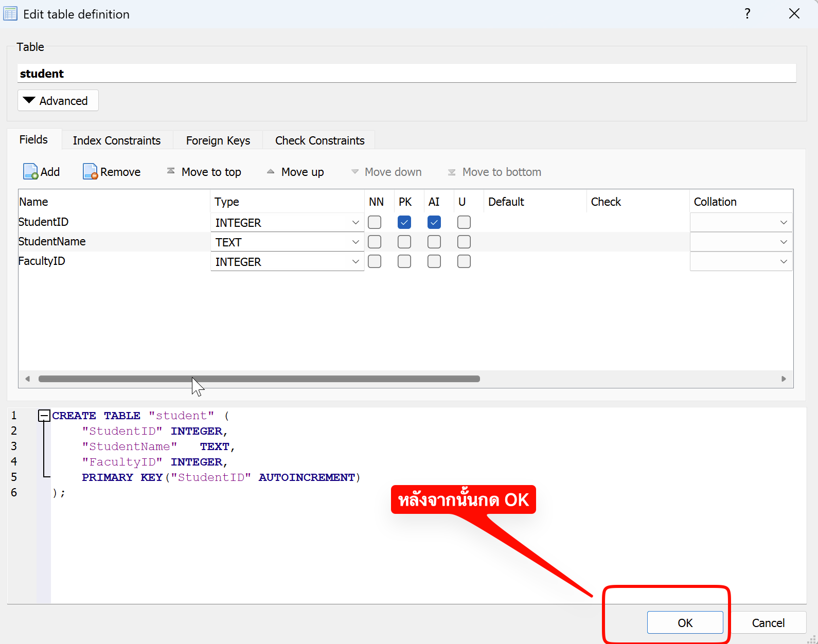Click the scrollbar right arrow

coord(784,379)
